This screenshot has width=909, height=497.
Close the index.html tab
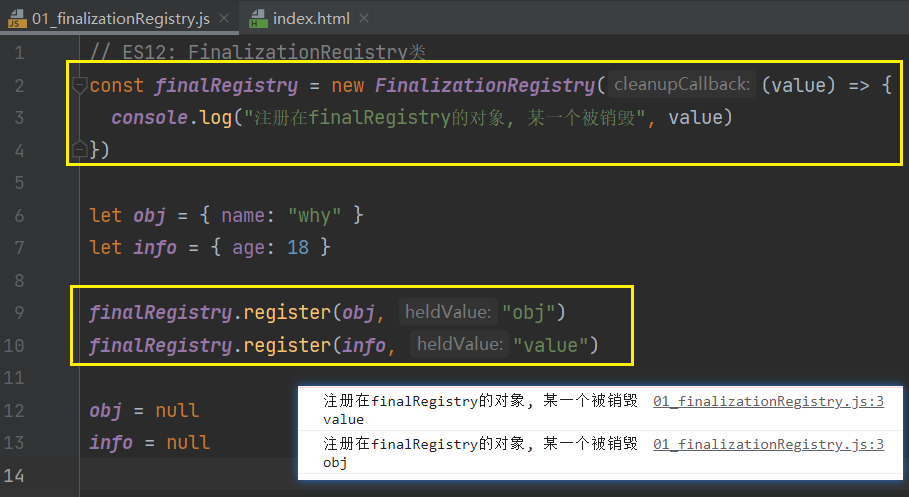coord(363,19)
